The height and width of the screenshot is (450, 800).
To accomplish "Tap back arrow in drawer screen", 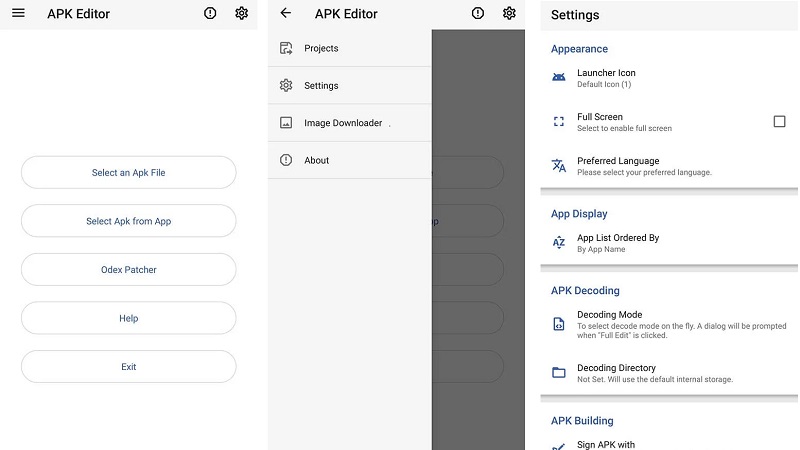I will (286, 13).
